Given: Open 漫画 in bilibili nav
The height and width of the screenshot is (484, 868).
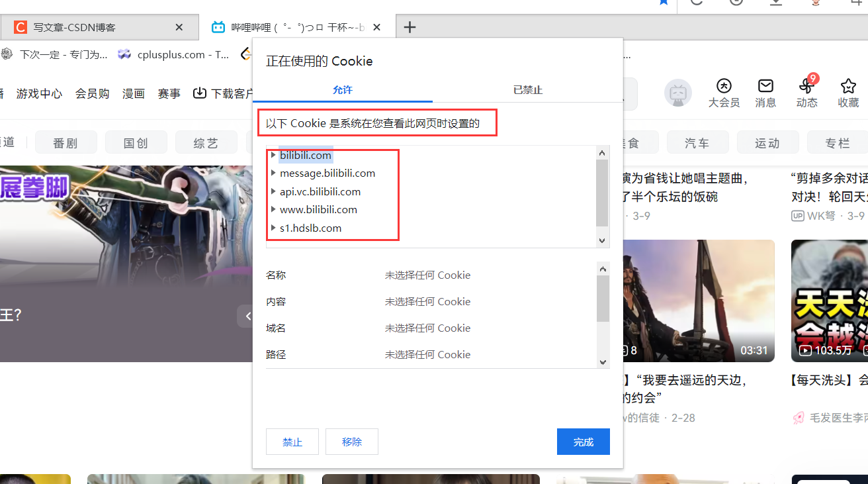Looking at the screenshot, I should [x=134, y=93].
